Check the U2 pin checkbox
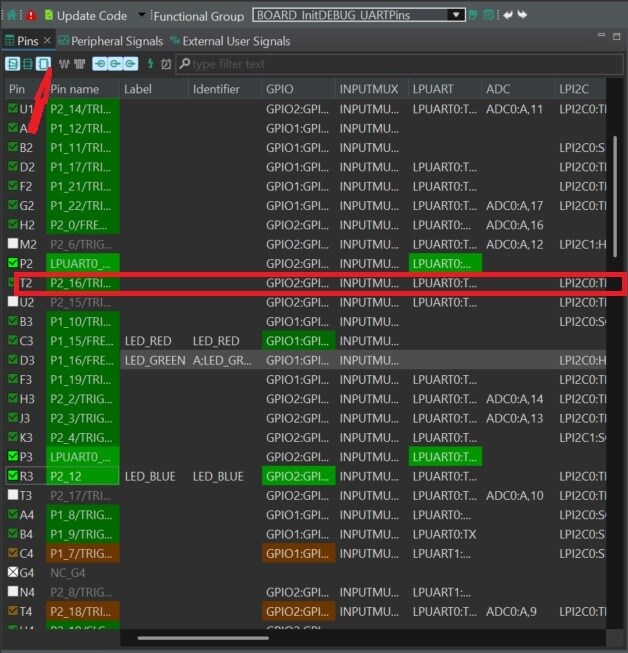This screenshot has height=653, width=628. coord(13,302)
